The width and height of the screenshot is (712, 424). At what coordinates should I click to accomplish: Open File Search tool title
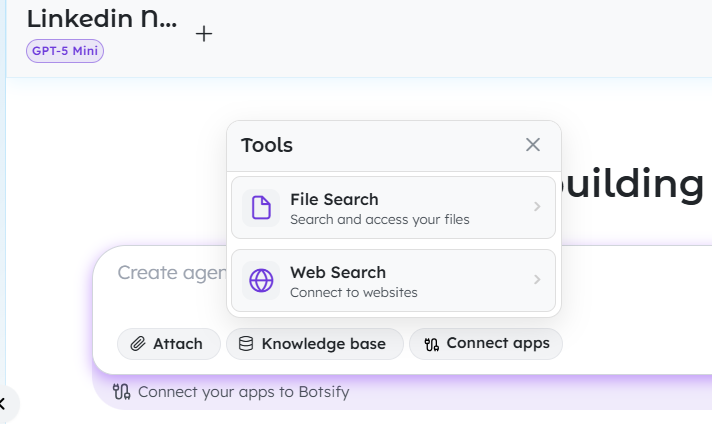334,199
